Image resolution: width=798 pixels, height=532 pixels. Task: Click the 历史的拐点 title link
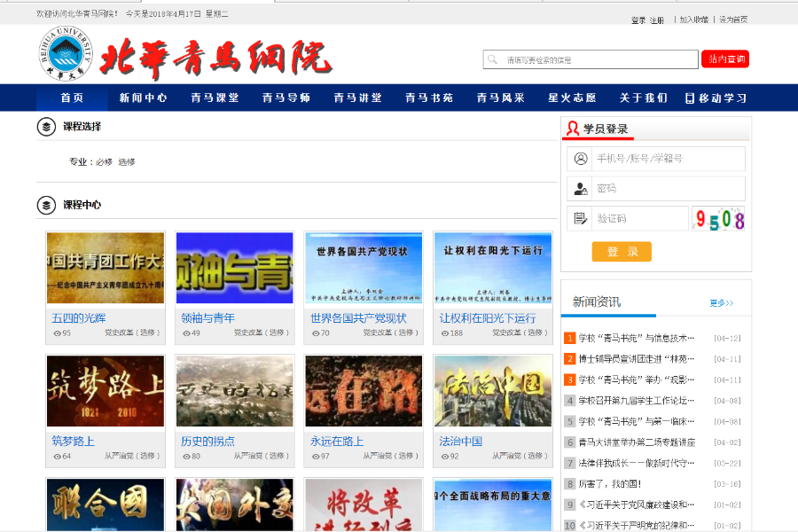pos(207,442)
